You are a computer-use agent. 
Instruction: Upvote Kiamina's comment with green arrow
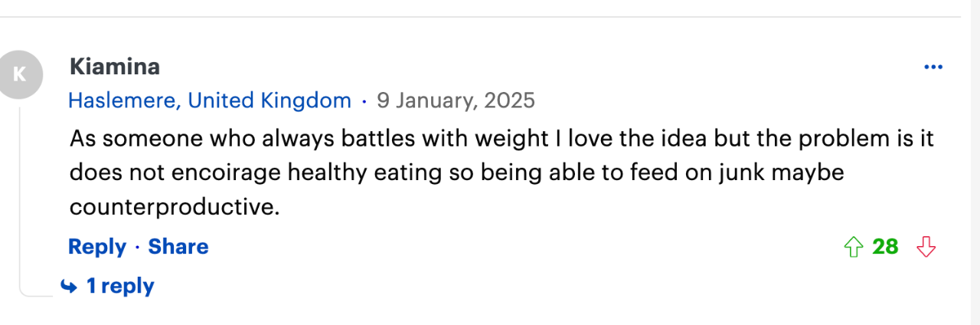coord(853,247)
